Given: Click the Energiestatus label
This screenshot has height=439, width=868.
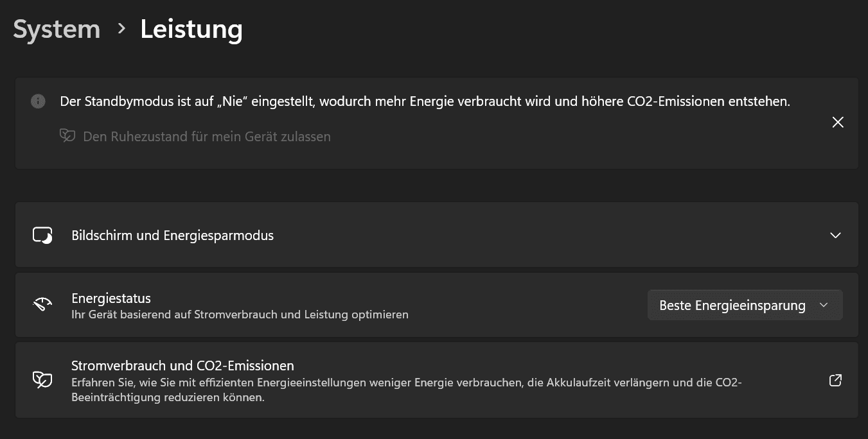Looking at the screenshot, I should click(111, 298).
